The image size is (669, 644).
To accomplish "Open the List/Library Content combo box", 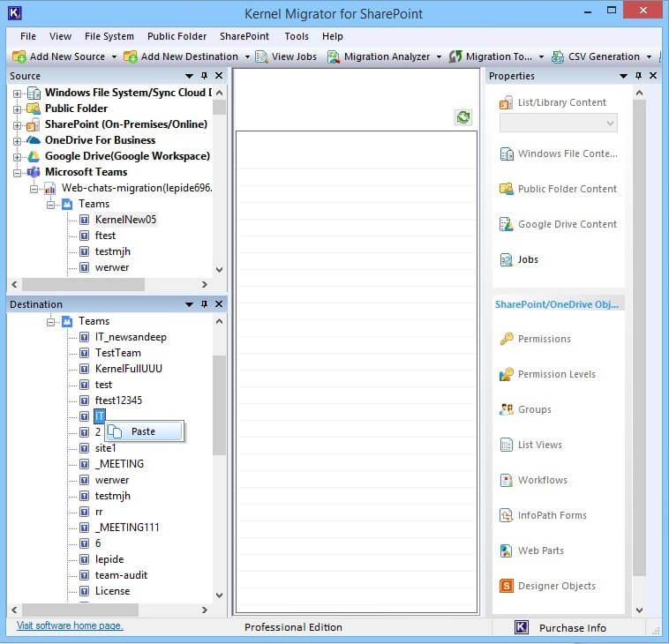I will [558, 124].
